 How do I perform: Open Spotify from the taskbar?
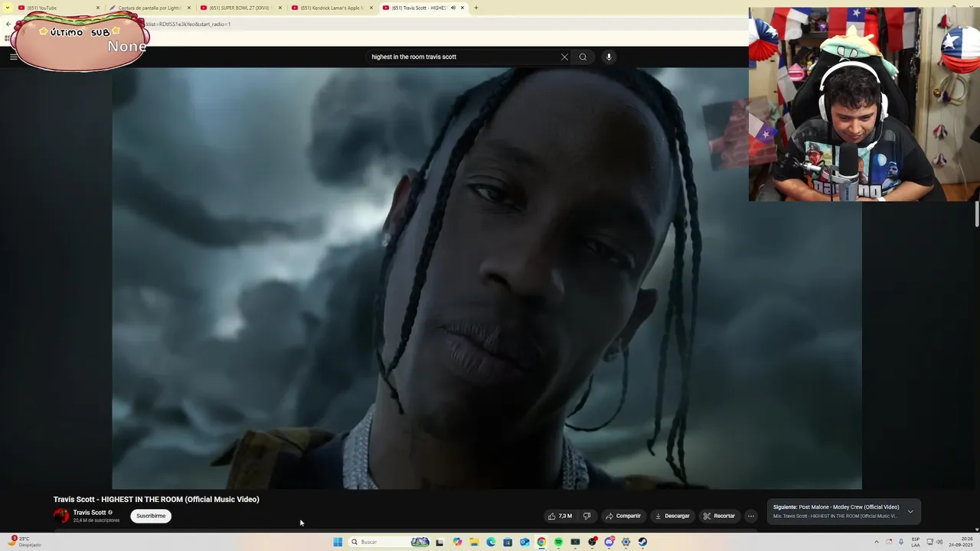pos(558,542)
